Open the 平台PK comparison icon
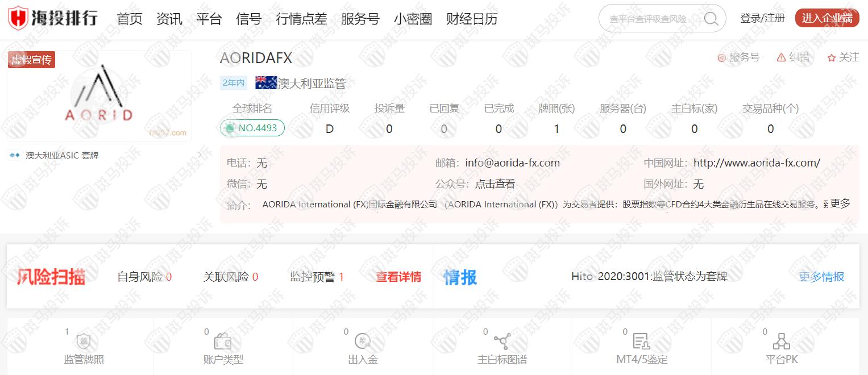Viewport: 868px width, 375px height. point(782,341)
